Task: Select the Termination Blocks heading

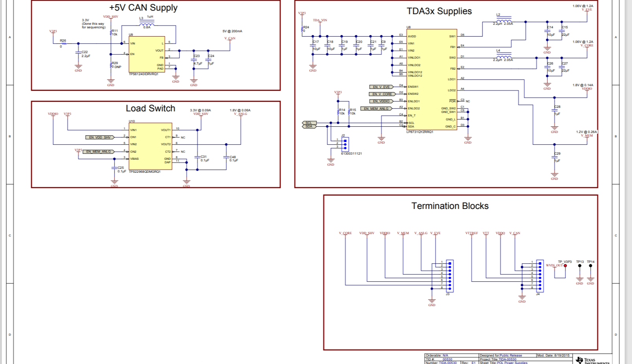Action: [450, 206]
